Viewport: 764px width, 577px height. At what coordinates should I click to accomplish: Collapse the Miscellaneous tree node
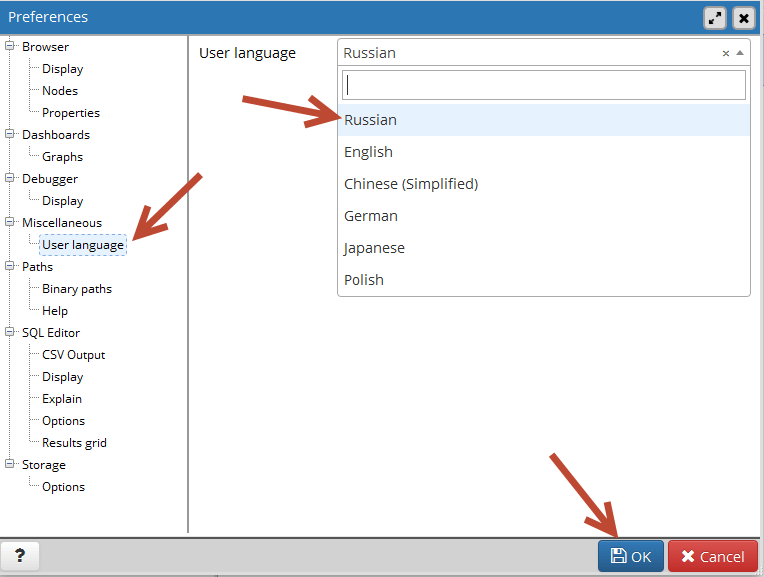pos(11,222)
